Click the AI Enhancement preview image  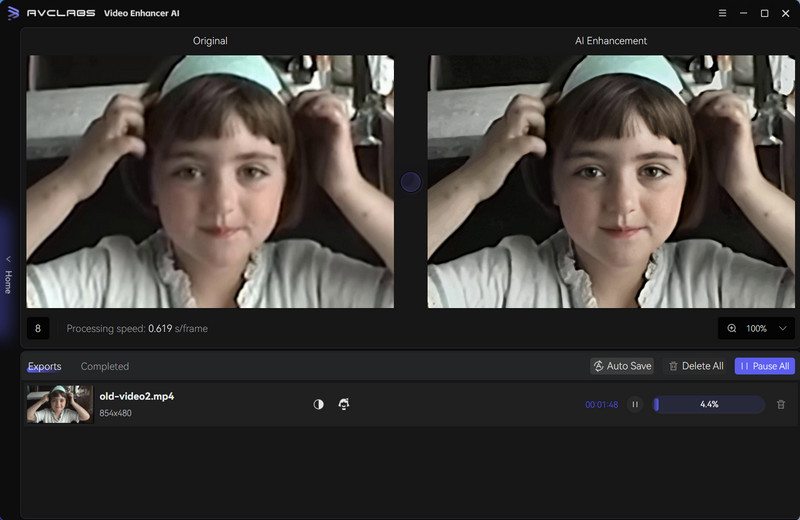click(x=611, y=181)
